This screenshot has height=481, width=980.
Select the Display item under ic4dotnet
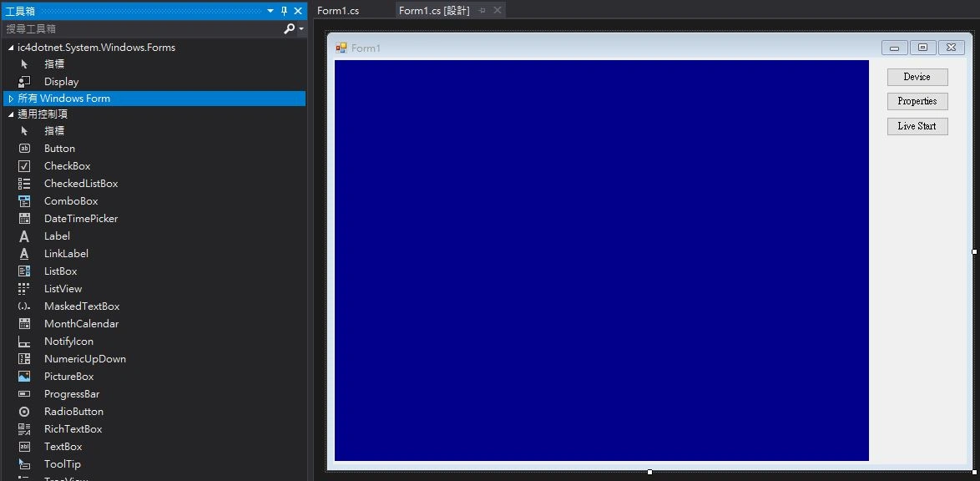[x=61, y=82]
